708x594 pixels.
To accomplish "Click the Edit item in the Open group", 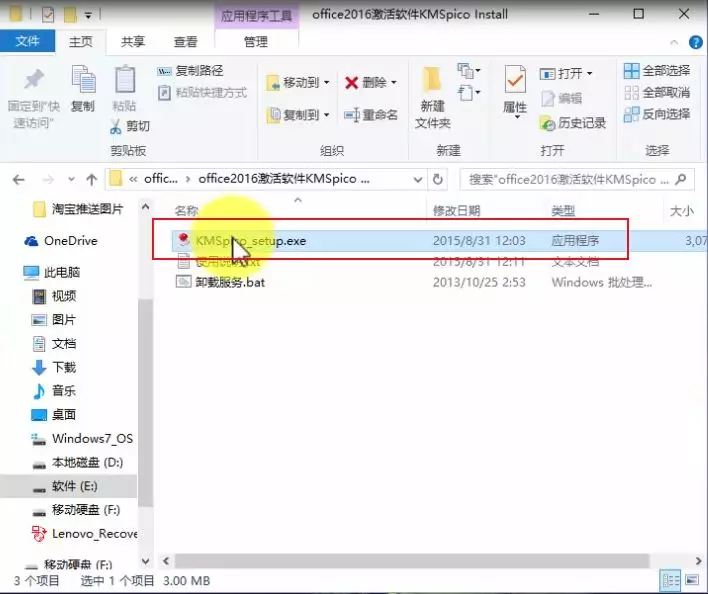I will (561, 98).
